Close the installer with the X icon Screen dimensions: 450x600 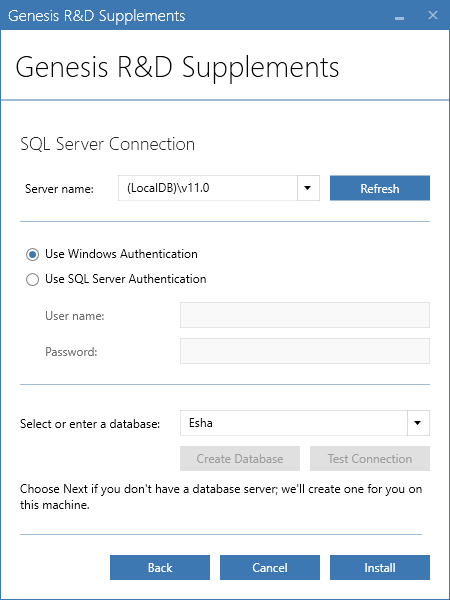point(433,15)
